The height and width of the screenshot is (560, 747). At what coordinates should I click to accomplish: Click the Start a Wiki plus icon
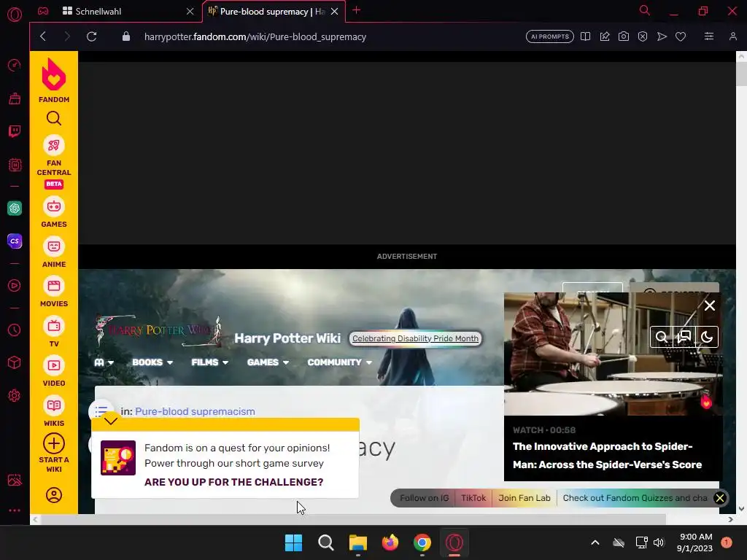click(x=54, y=444)
